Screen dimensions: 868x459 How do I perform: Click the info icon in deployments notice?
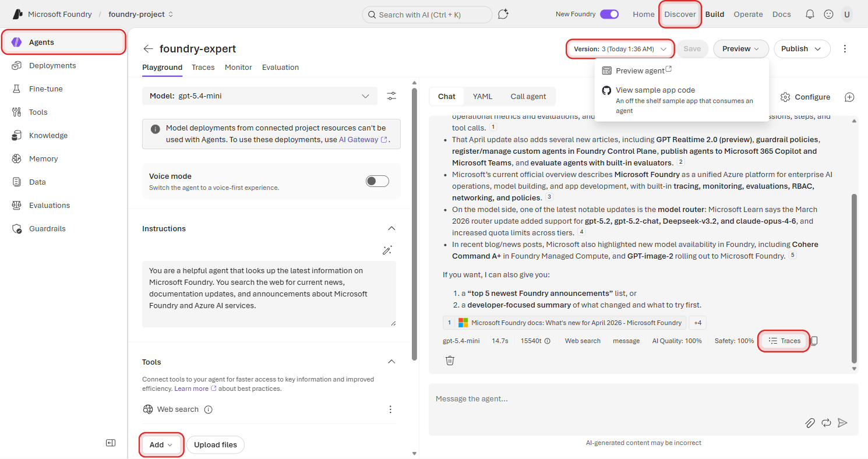[x=156, y=129]
